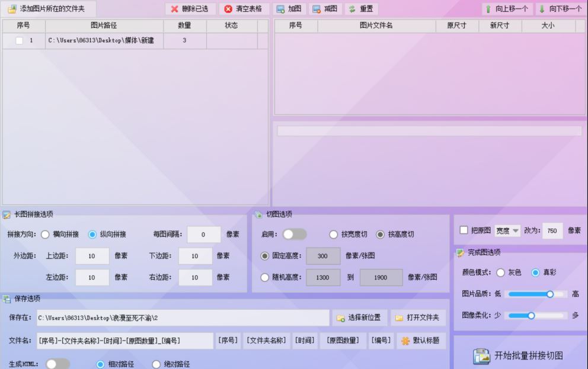Enable the 把原图 resize checkbox

[464, 230]
